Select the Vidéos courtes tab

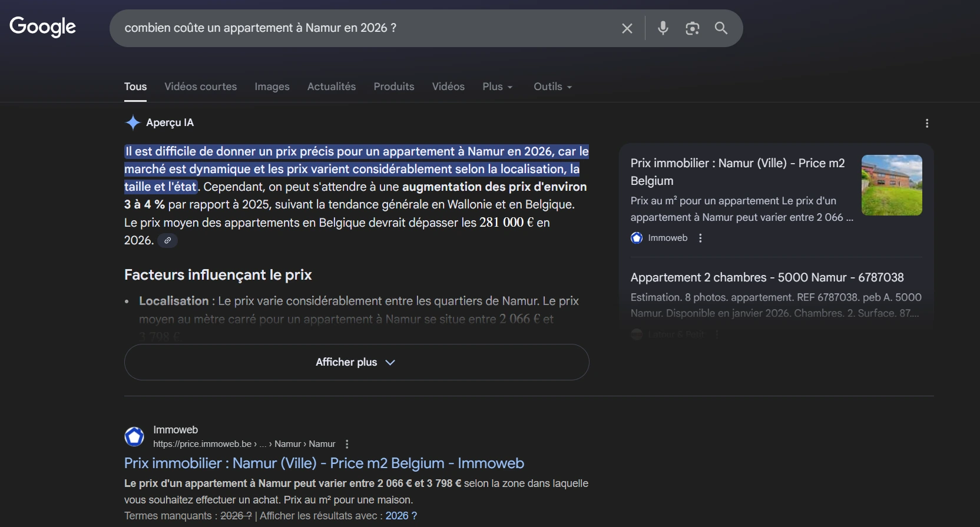coord(200,87)
